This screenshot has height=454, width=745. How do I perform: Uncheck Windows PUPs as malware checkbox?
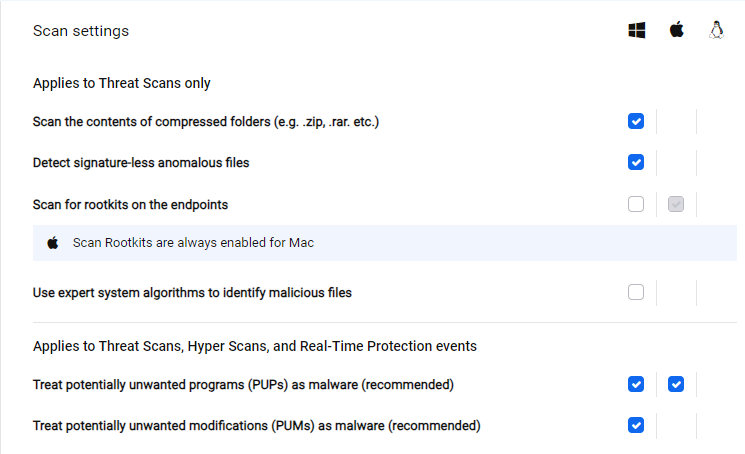[x=636, y=384]
